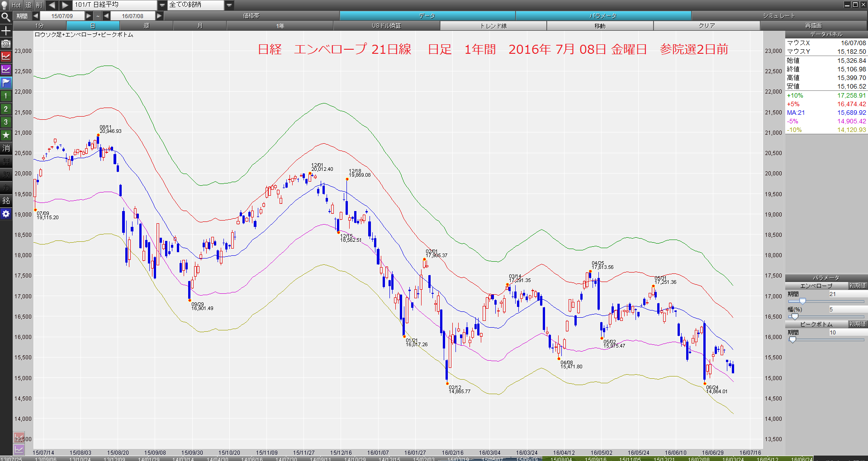
Task: Switch to the シミュレート tab
Action: tap(779, 16)
